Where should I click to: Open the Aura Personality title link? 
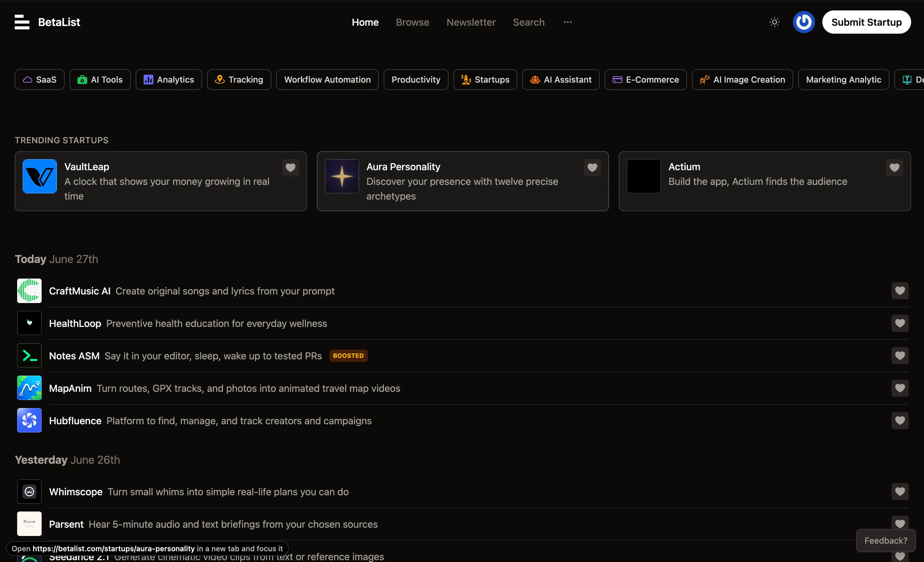tap(403, 167)
